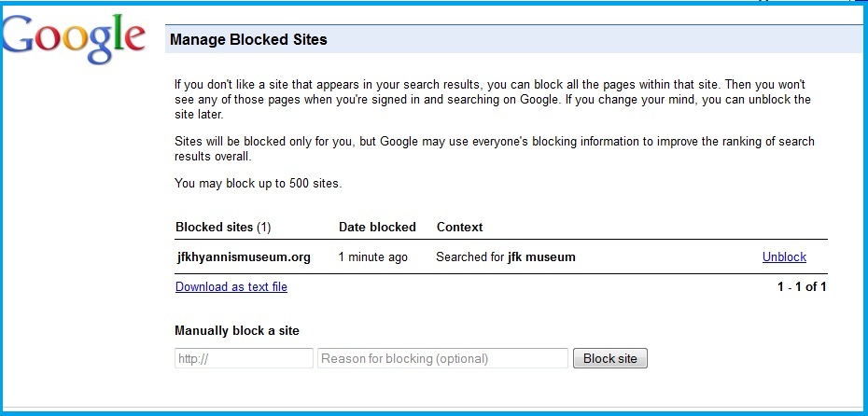The width and height of the screenshot is (868, 416).
Task: Click the paragraph starting 'If you don't like'
Action: (x=493, y=100)
